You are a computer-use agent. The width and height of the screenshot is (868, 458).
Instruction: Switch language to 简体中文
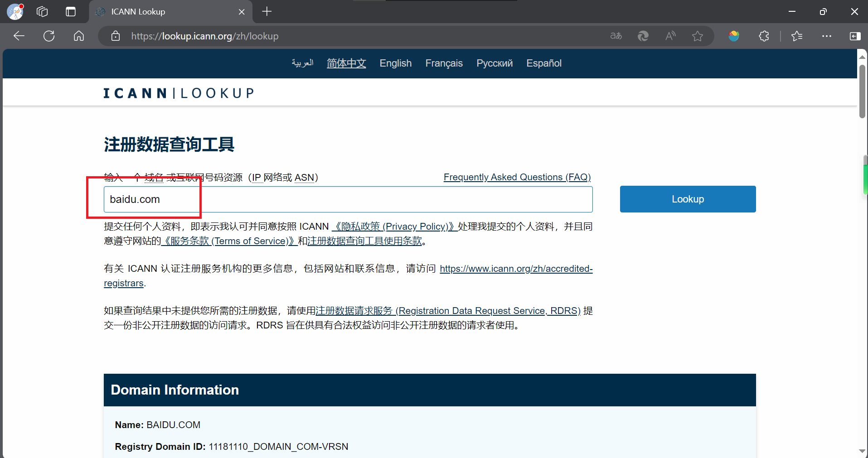pyautogui.click(x=346, y=63)
